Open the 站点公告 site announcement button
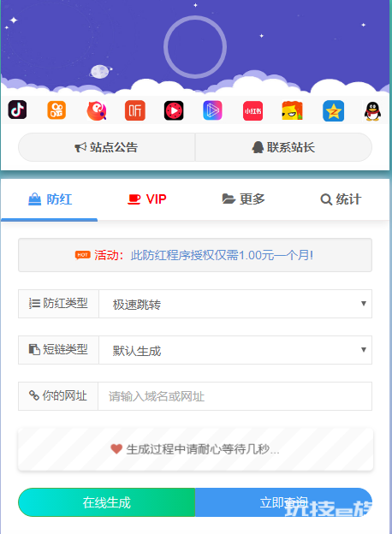This screenshot has height=534, width=392. pos(106,147)
